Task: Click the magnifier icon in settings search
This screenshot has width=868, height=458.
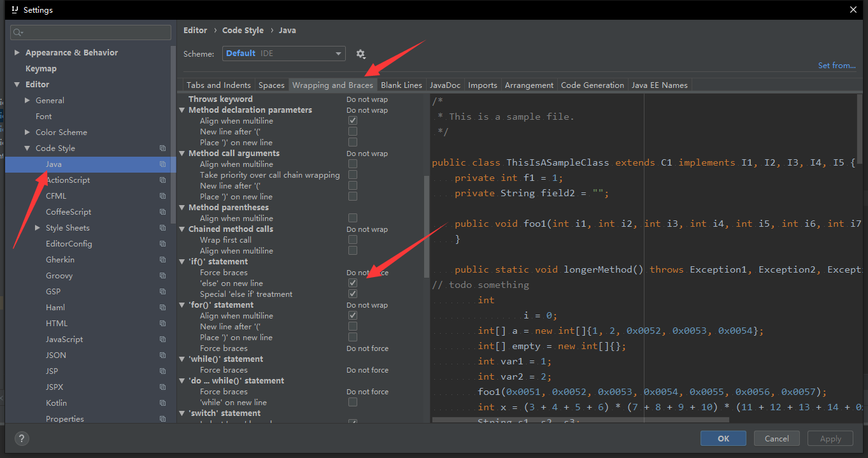Action: coord(18,32)
